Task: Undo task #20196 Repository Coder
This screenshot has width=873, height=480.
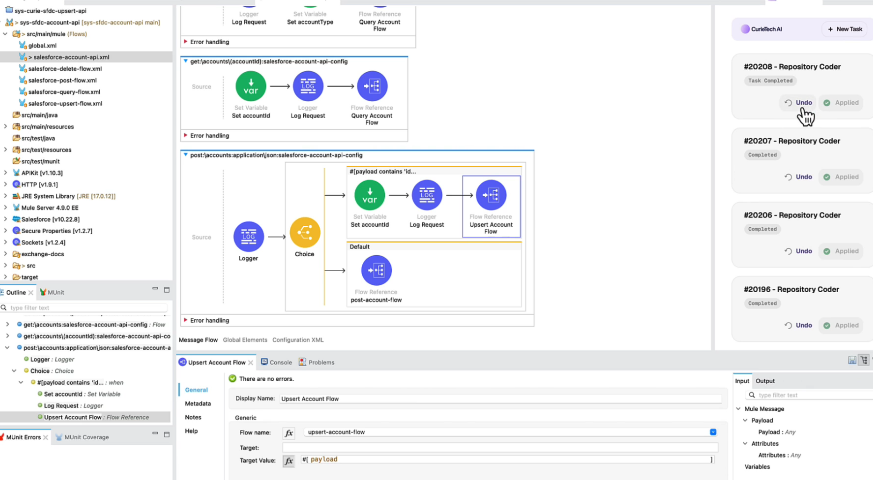Action: pyautogui.click(x=799, y=325)
